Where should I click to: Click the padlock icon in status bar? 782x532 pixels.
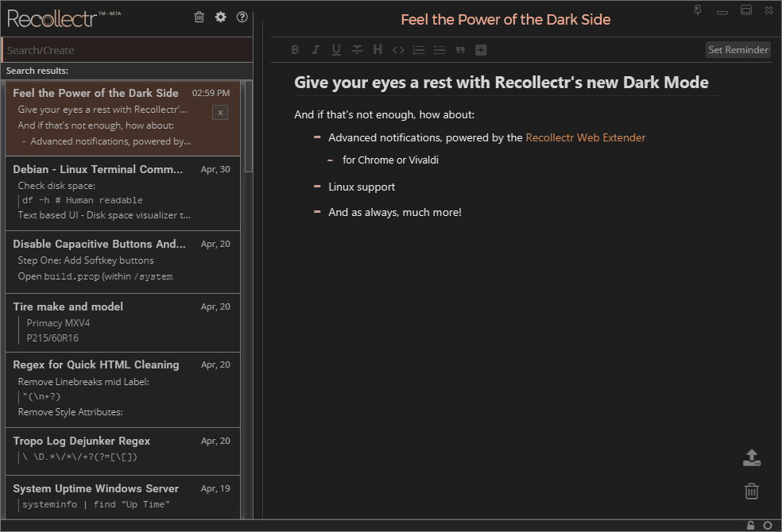(x=750, y=526)
